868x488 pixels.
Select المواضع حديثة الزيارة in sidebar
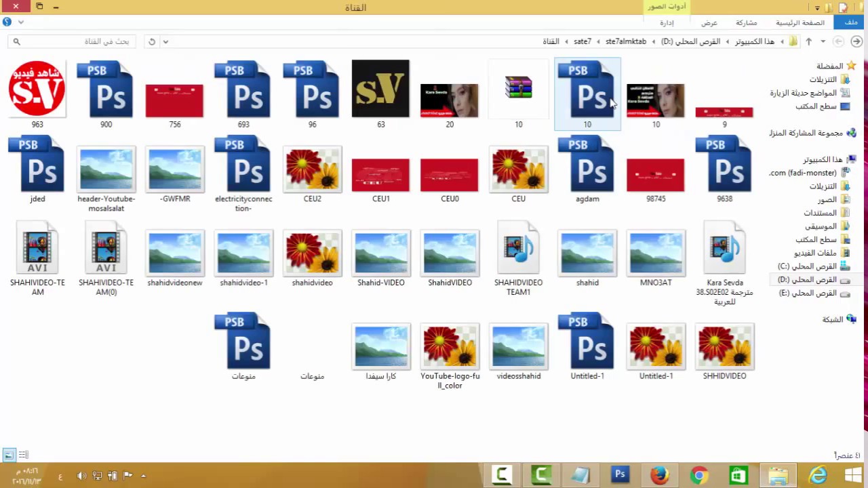809,93
